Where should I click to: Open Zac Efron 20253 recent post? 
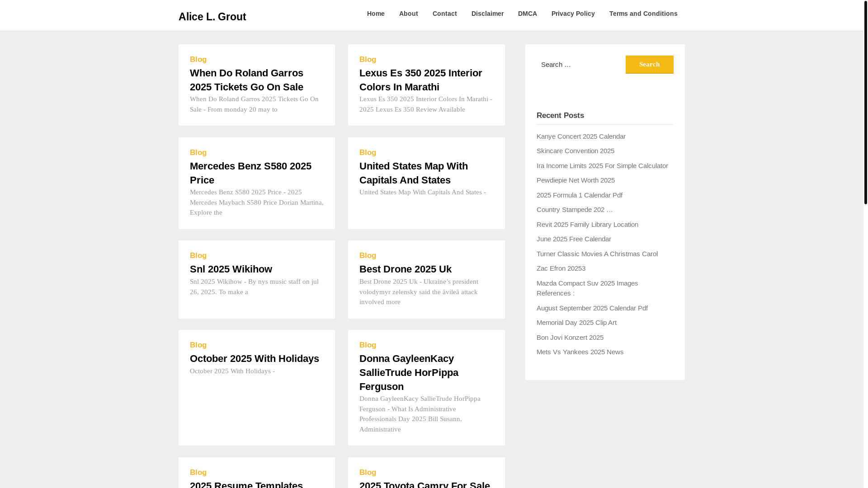[561, 268]
